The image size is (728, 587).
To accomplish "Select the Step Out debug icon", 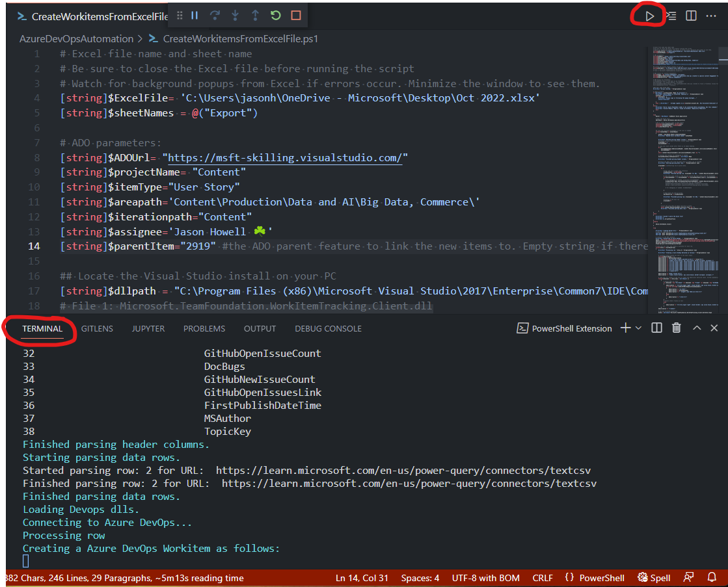I will [x=254, y=15].
